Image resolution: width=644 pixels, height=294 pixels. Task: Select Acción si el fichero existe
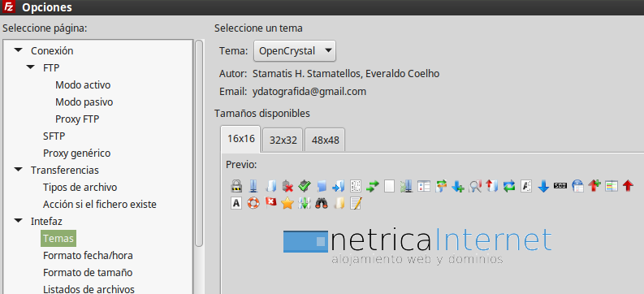100,204
